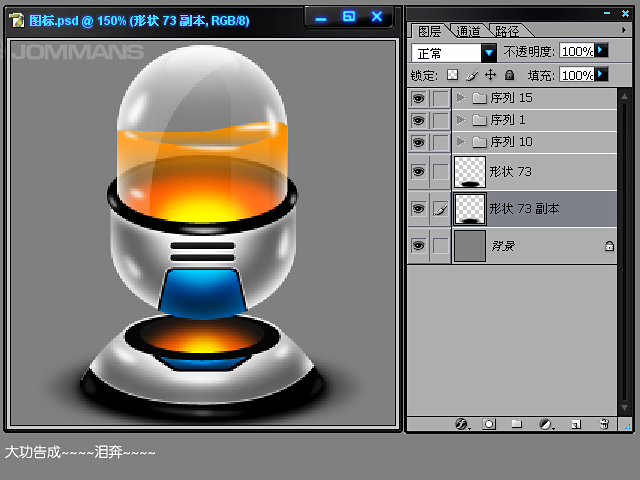640x480 pixels.
Task: Lock image pixels with brush icon
Action: click(471, 75)
